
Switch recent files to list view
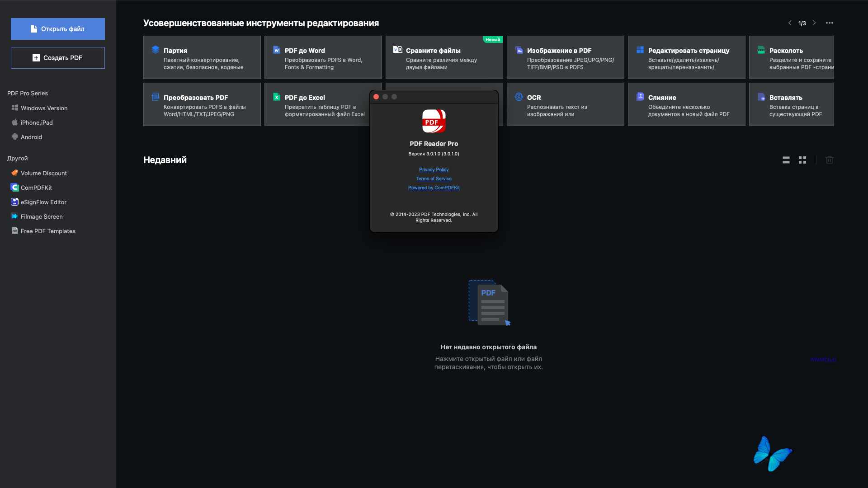coord(786,160)
